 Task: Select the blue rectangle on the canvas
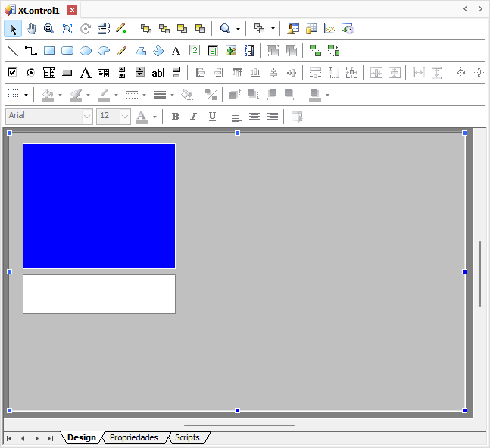[x=99, y=205]
